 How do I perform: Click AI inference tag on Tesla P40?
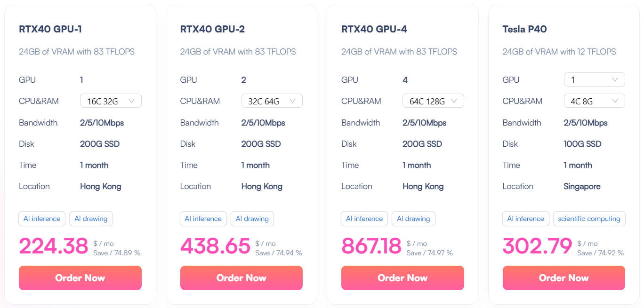point(525,219)
